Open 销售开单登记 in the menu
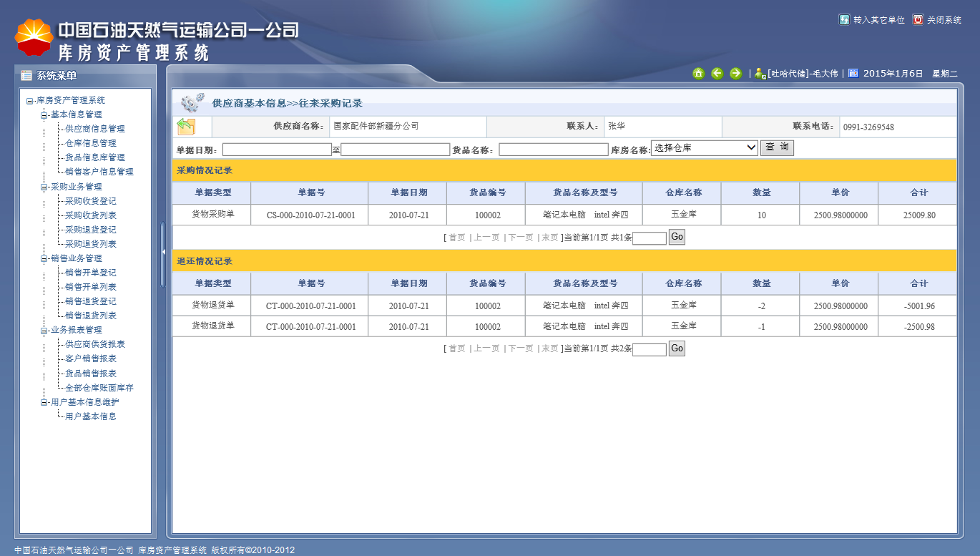The width and height of the screenshot is (980, 556). 91,273
